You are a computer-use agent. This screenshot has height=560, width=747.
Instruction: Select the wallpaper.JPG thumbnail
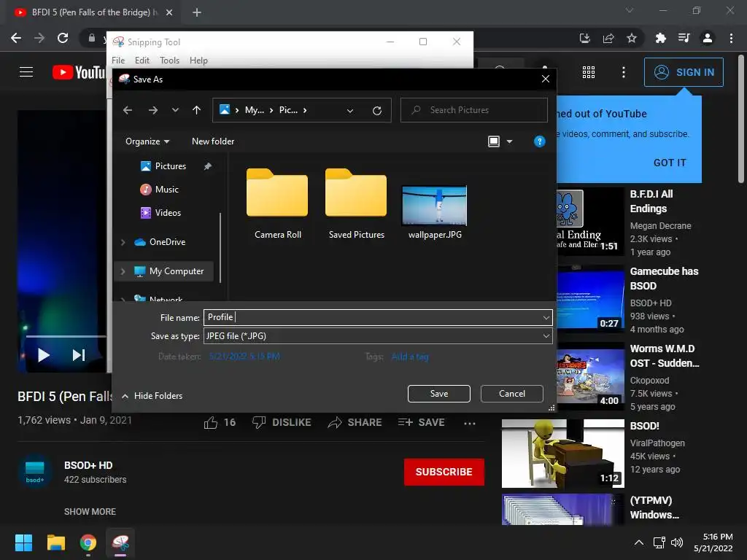point(435,206)
